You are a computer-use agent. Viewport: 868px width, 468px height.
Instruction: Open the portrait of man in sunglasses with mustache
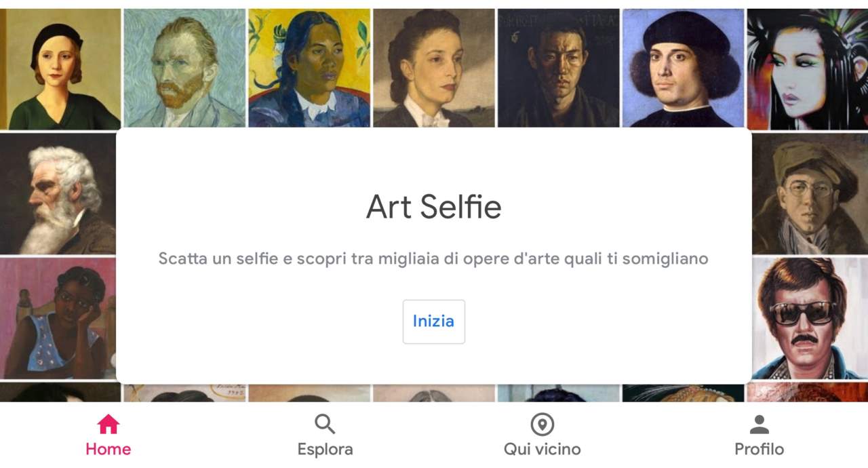[x=810, y=317]
